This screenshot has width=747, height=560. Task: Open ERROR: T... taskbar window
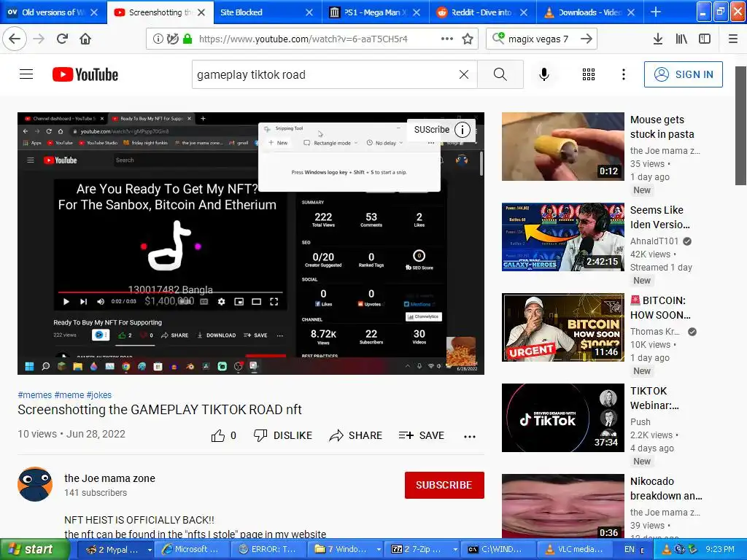[x=269, y=549]
